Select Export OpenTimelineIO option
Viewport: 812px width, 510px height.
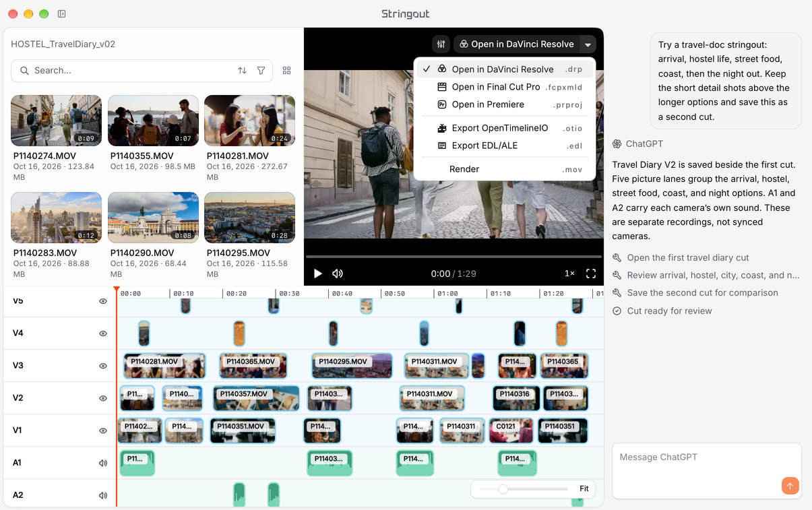pyautogui.click(x=505, y=128)
